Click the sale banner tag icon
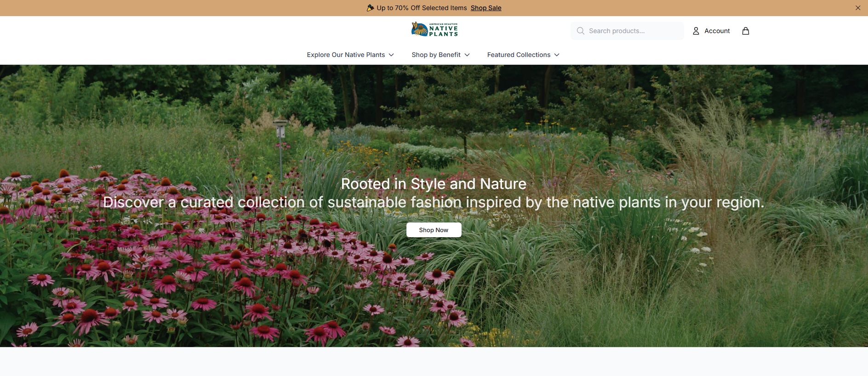 click(370, 8)
